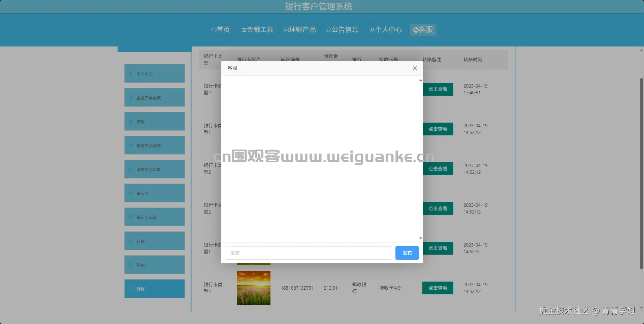Click the icon next to 存款 sidebar entry
The height and width of the screenshot is (324, 644).
point(131,241)
